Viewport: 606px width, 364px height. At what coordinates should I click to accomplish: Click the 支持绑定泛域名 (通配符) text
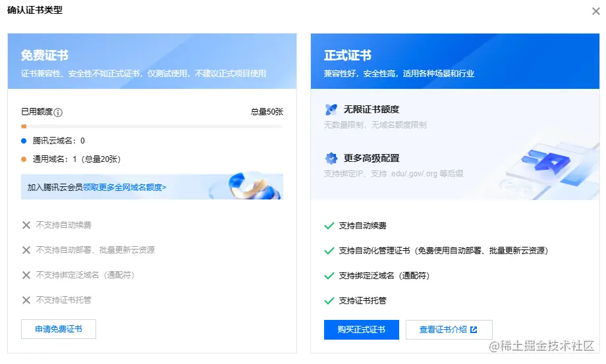(x=384, y=276)
